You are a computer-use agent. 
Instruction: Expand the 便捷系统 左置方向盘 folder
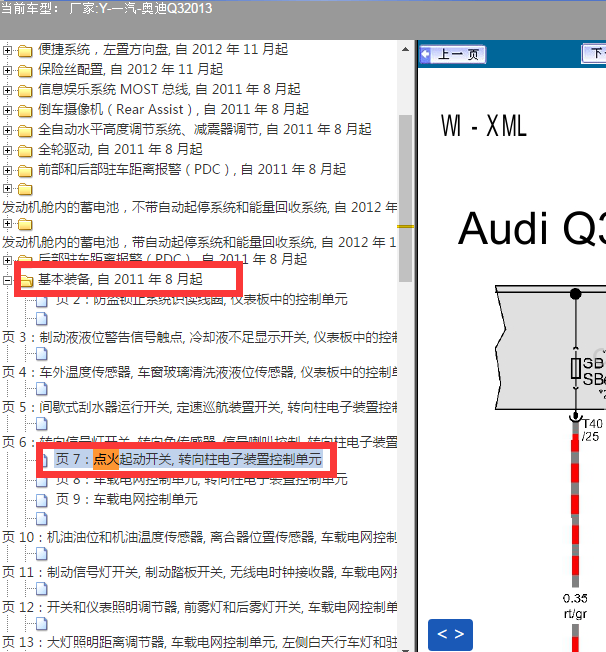tap(7, 50)
